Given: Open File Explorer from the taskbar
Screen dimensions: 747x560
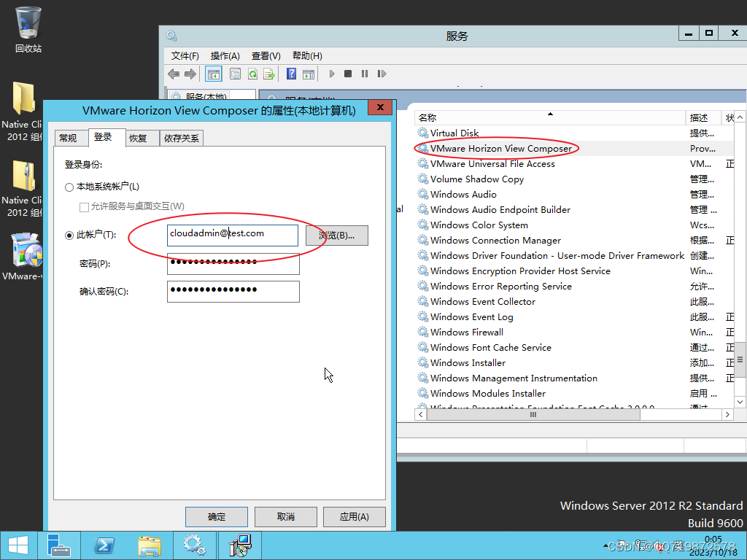Looking at the screenshot, I should pyautogui.click(x=149, y=545).
